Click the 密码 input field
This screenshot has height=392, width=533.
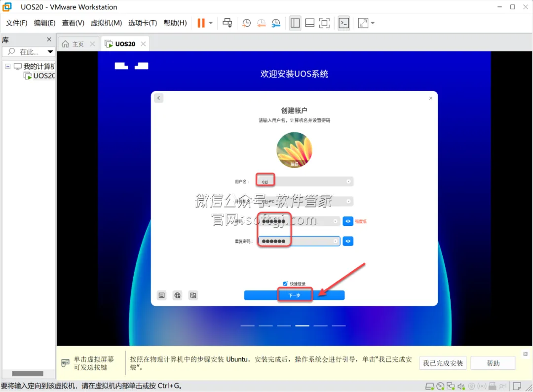pos(299,221)
